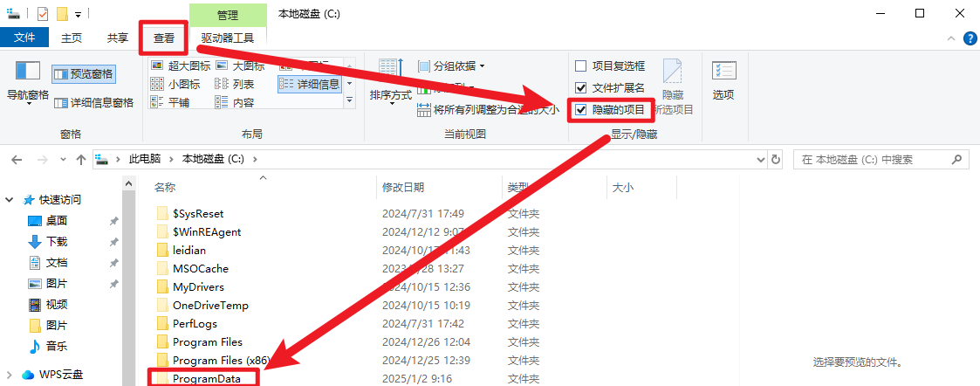Viewport: 980px width, 386px height.
Task: Choose 内容 layout
Action: (235, 102)
